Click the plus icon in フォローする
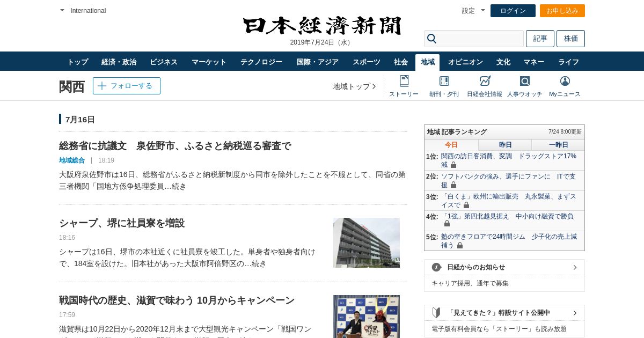The image size is (644, 338). [102, 86]
